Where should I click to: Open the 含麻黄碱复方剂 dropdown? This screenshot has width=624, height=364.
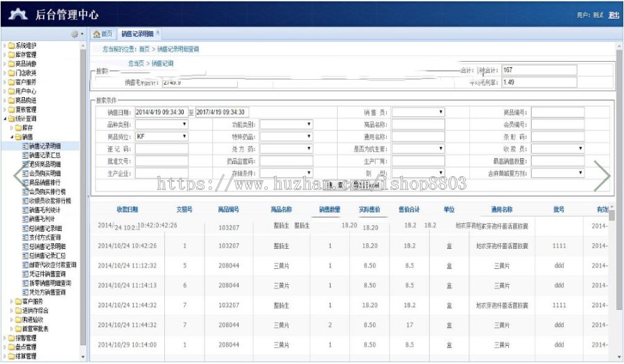pyautogui.click(x=558, y=173)
